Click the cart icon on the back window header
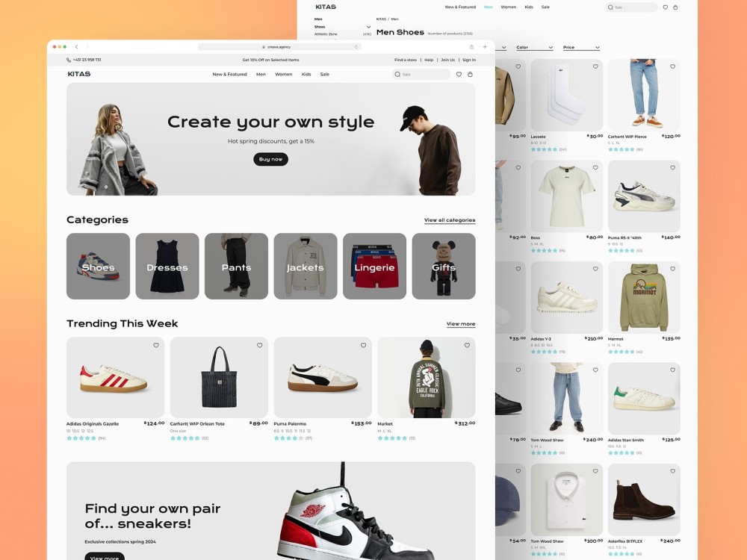747x560 pixels. (675, 7)
